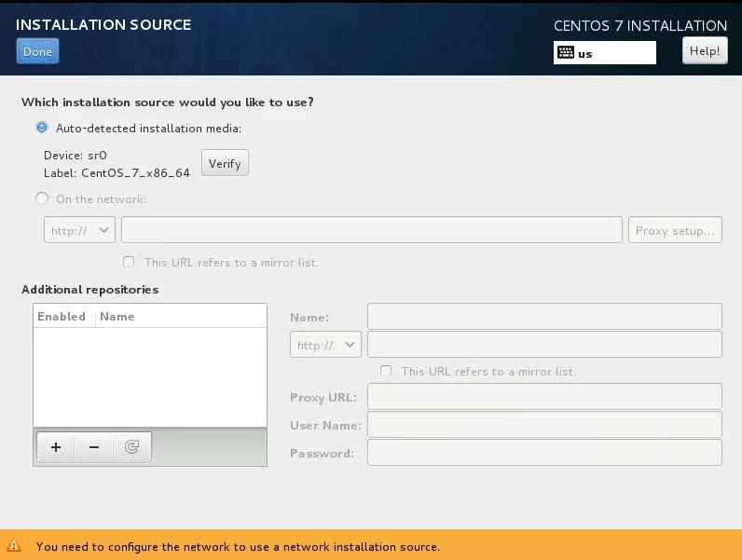Click the Password field
This screenshot has width=742, height=560.
point(544,453)
